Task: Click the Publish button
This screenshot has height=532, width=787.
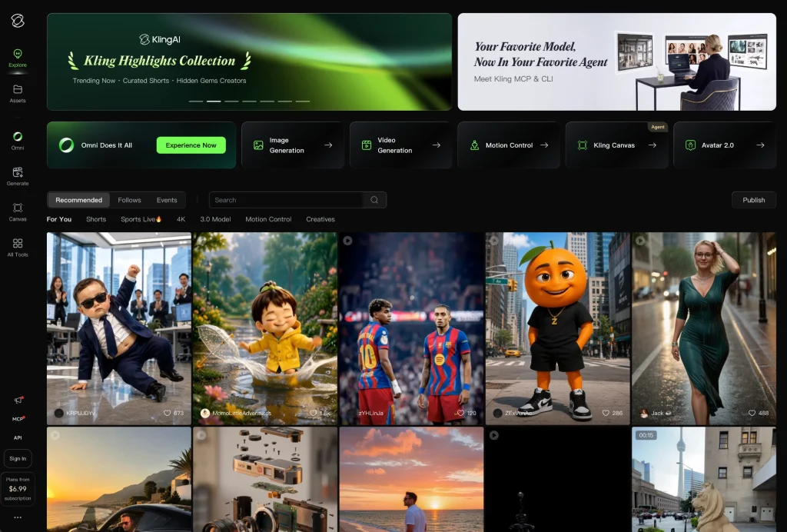Action: click(753, 200)
